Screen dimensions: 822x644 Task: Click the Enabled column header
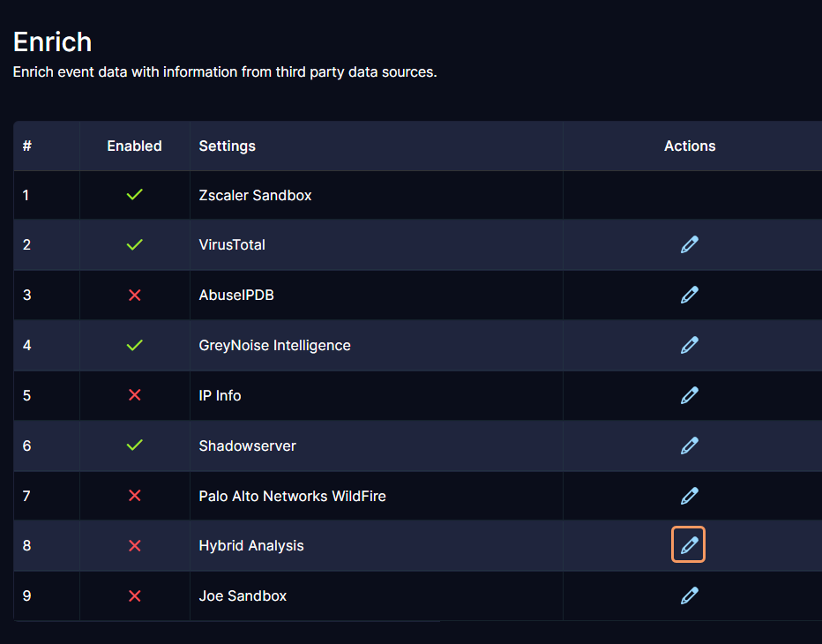coord(134,146)
